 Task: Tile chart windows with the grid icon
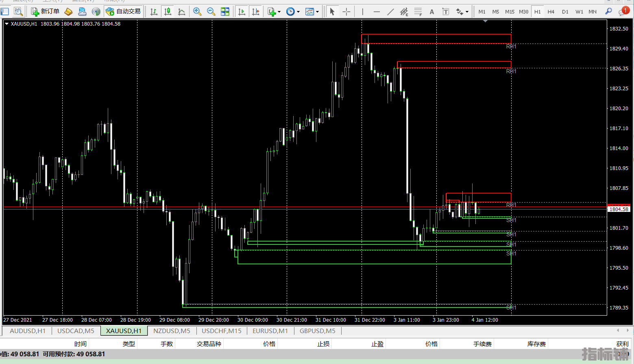[x=225, y=11]
